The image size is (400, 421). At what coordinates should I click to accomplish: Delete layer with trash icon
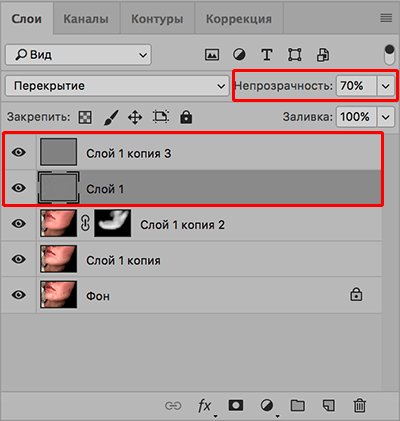click(x=359, y=405)
